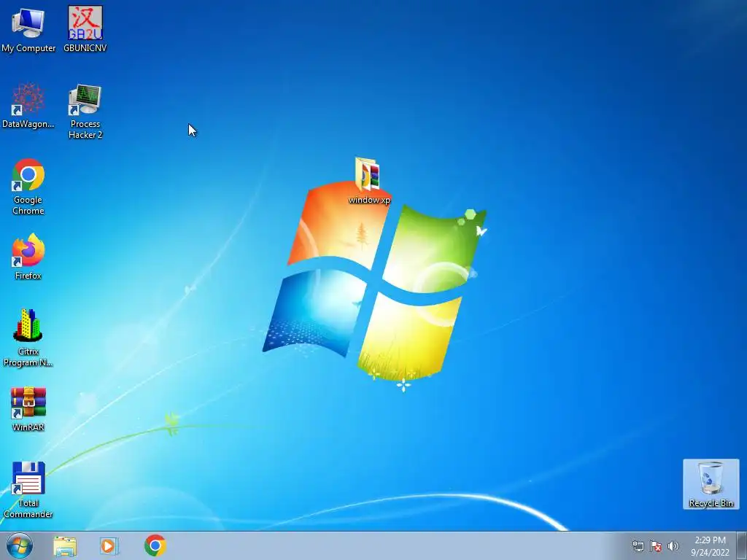Open the network status tray icon
Screen dimensions: 747x560
click(638, 546)
